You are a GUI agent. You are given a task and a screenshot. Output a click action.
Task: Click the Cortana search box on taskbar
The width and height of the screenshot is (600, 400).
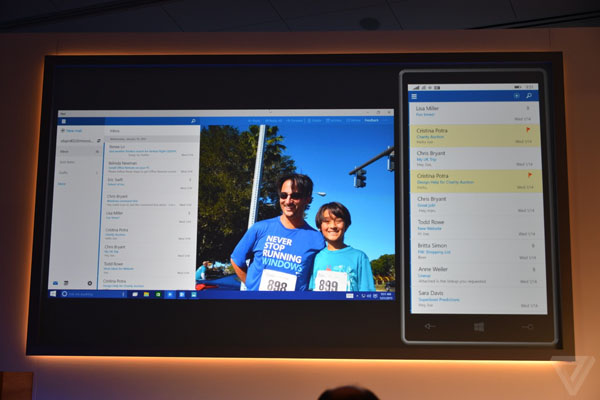(94, 294)
